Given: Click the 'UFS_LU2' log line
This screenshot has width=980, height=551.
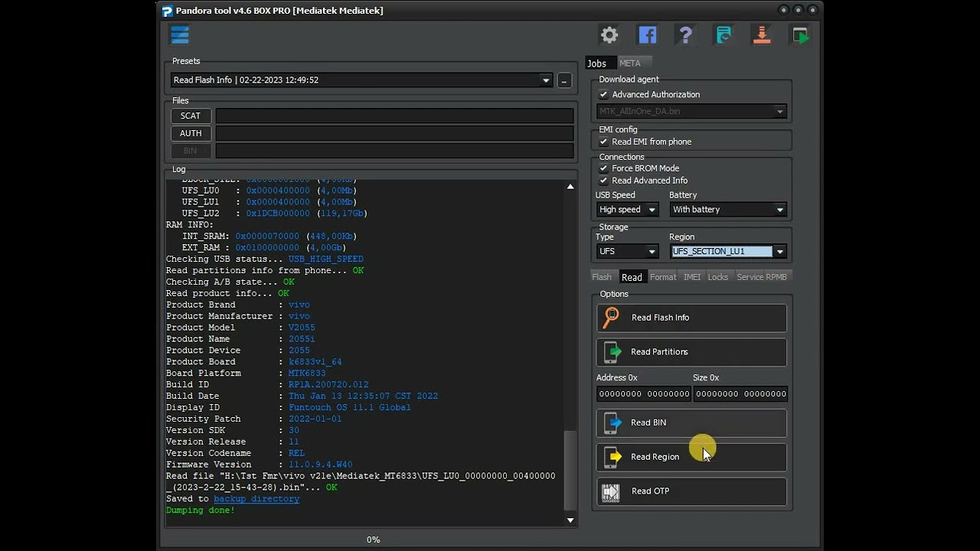Looking at the screenshot, I should (274, 214).
